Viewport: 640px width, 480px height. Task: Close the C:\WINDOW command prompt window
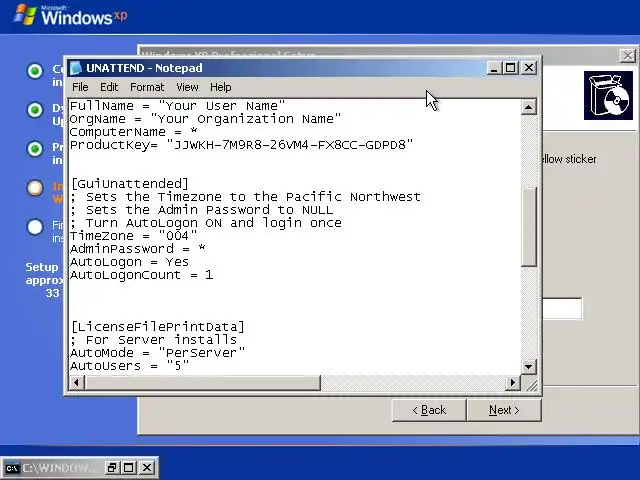point(147,468)
